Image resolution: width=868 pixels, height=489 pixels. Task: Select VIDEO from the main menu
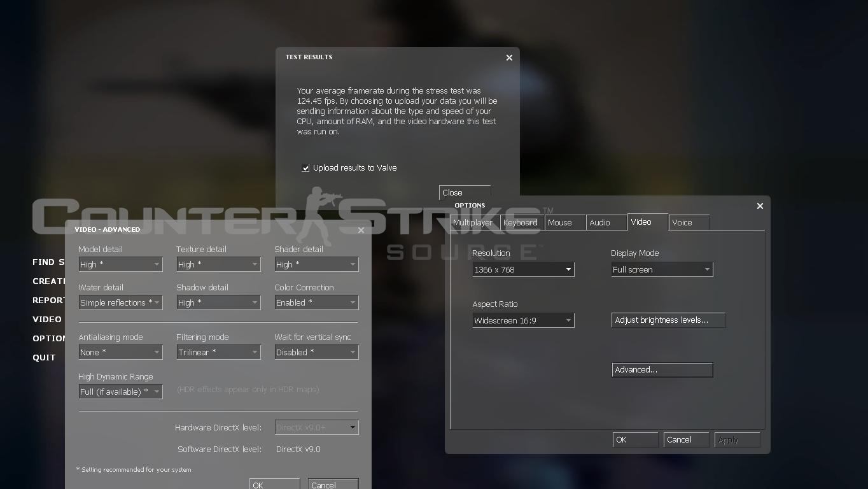[47, 319]
